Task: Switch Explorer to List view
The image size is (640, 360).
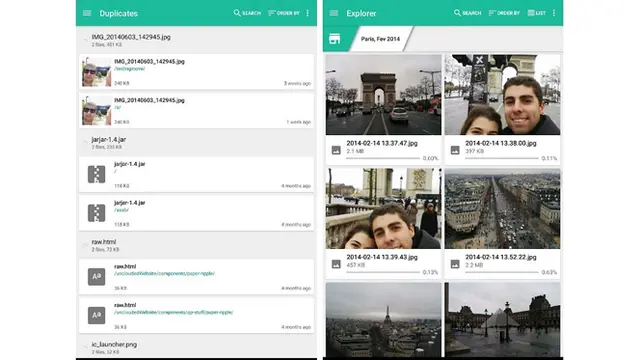Action: point(536,13)
